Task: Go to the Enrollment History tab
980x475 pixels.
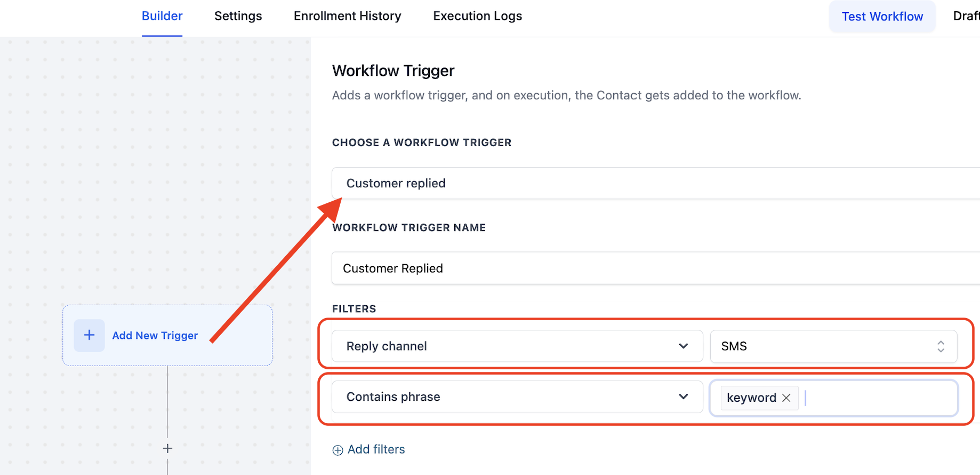Action: (x=347, y=16)
